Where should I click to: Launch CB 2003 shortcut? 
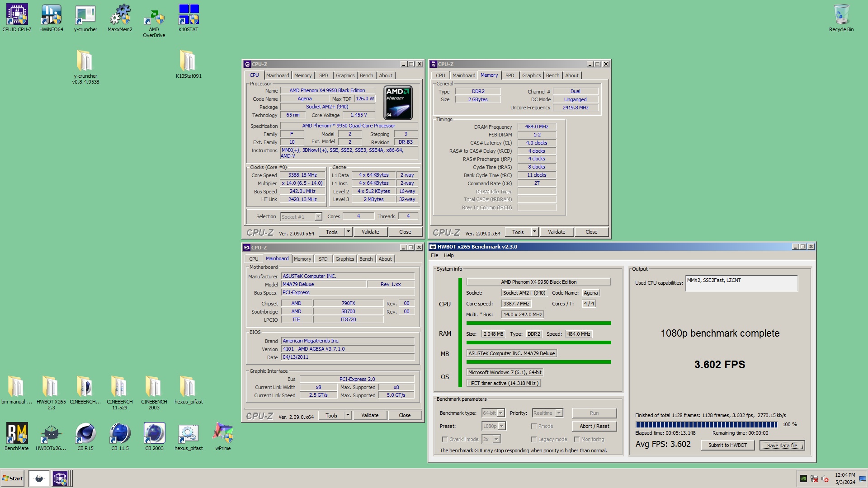(x=154, y=436)
